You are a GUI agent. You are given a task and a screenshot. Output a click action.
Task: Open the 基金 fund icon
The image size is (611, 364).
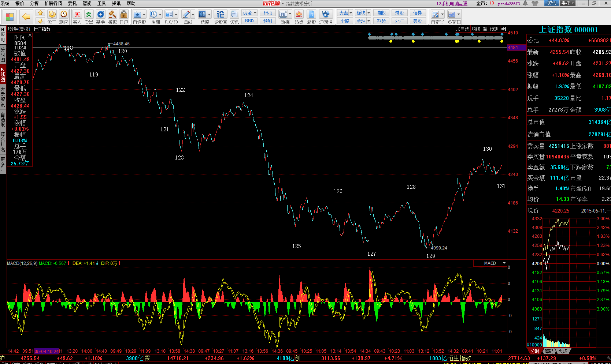(x=100, y=15)
